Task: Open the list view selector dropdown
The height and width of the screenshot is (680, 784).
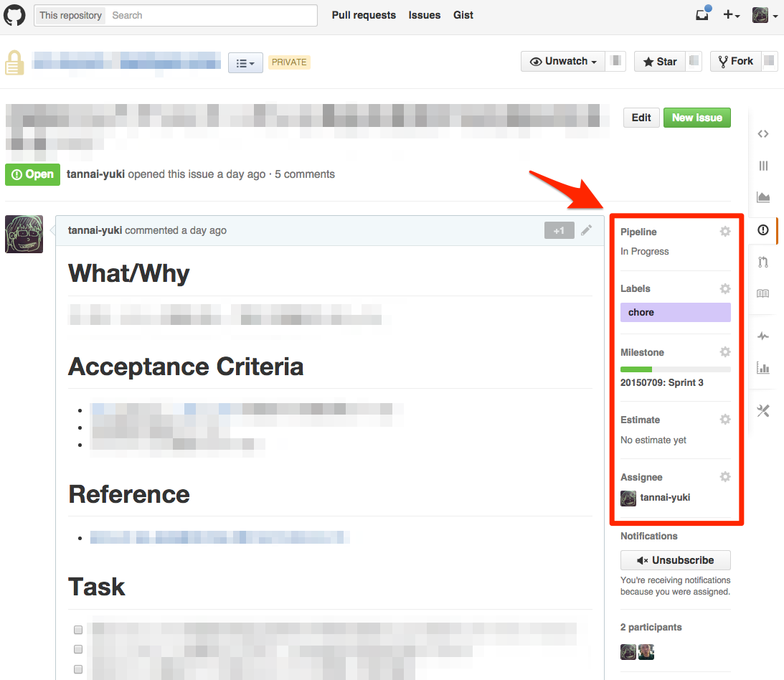Action: click(245, 62)
